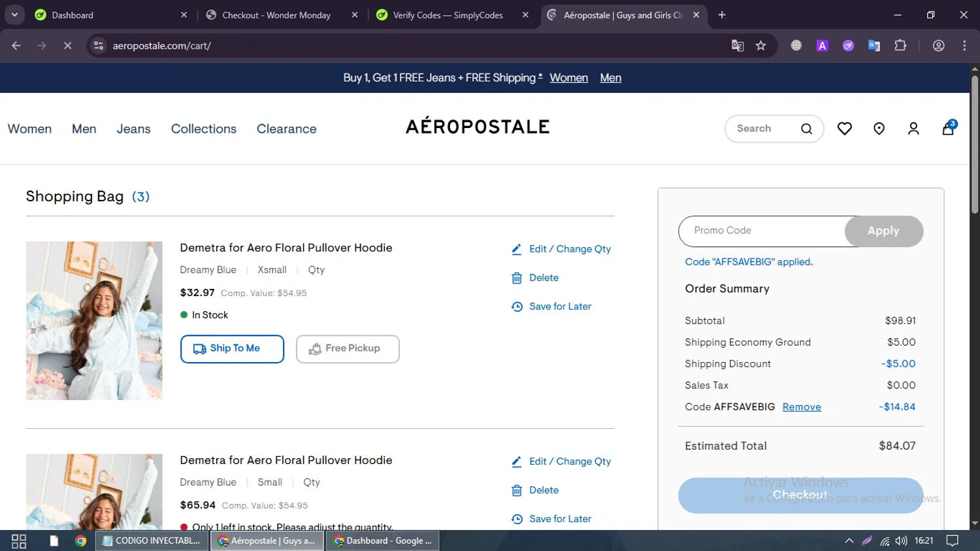Click the browser back arrow
This screenshot has width=980, height=551.
(x=16, y=46)
